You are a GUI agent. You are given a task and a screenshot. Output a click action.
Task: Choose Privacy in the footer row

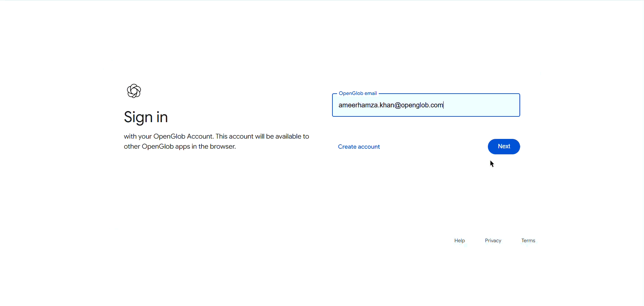point(493,240)
